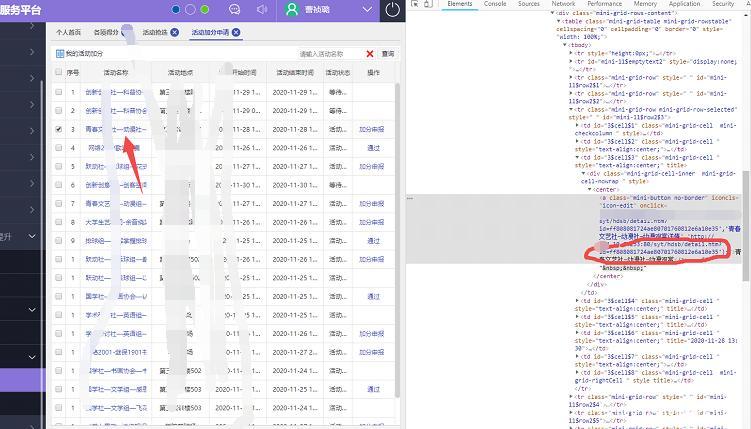Check the checkbox for row 1
The width and height of the screenshot is (751, 429).
click(x=59, y=92)
